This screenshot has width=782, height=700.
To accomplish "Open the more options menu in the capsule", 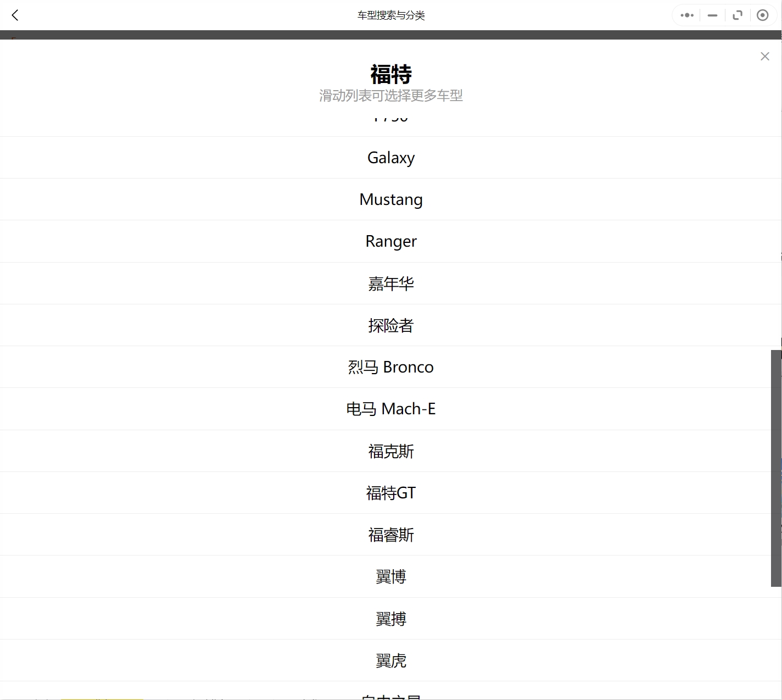I will point(686,15).
